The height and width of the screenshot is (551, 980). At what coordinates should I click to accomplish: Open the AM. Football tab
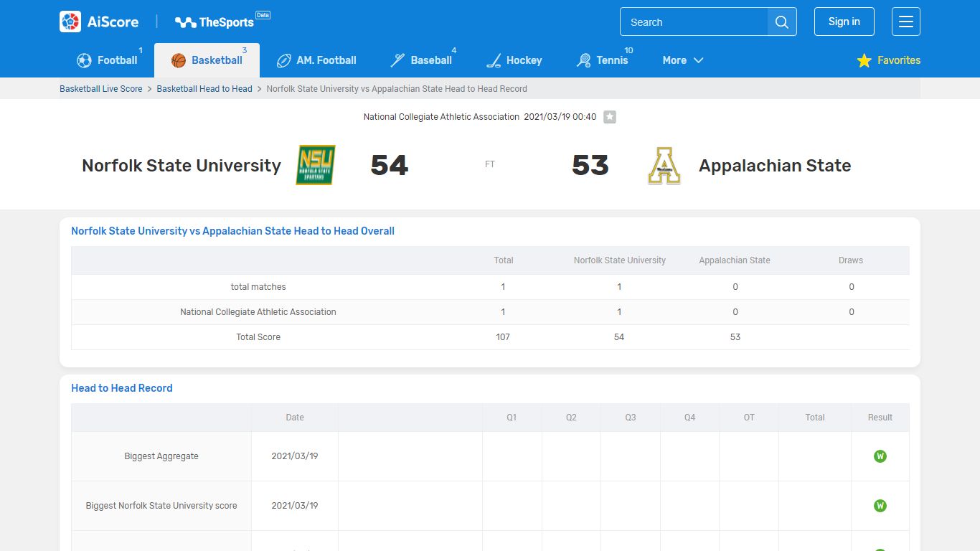pyautogui.click(x=316, y=60)
